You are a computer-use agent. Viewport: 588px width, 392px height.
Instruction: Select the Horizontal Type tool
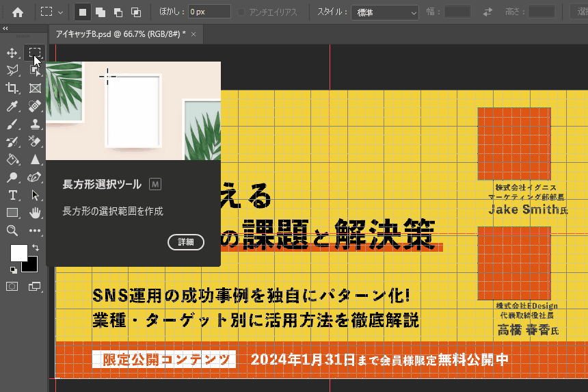pos(12,196)
